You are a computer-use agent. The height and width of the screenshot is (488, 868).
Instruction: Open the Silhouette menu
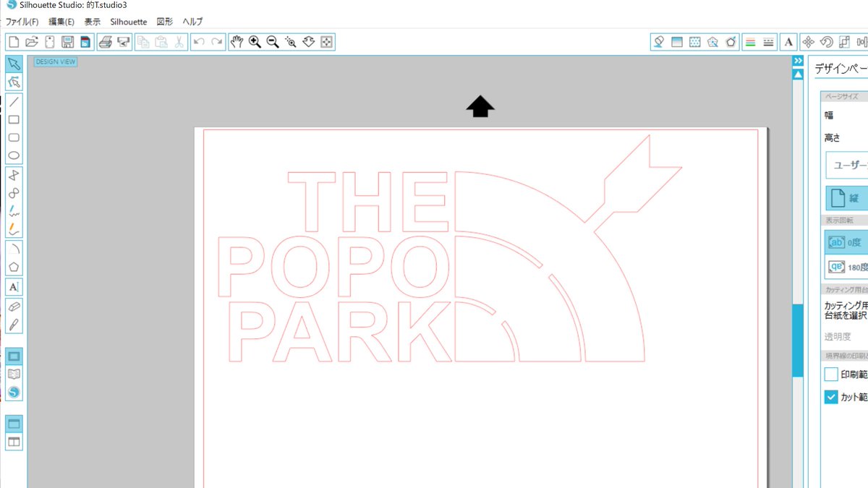coord(129,22)
